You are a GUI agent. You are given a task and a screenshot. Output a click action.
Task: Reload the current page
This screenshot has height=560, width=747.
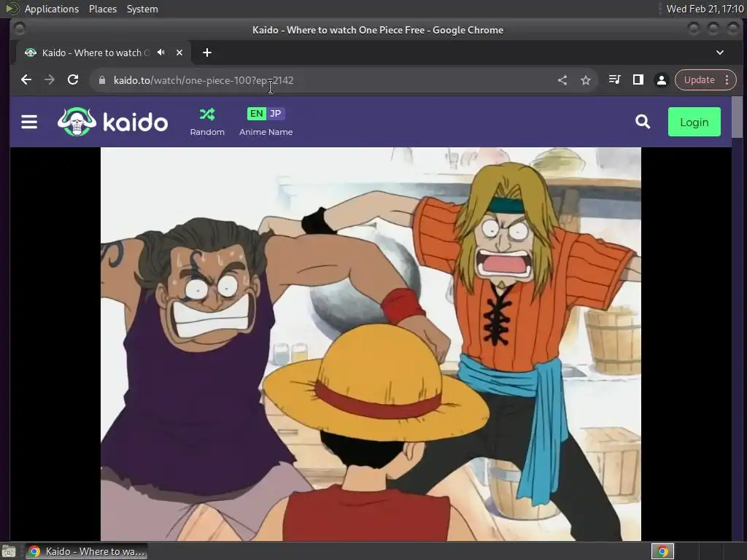(73, 80)
